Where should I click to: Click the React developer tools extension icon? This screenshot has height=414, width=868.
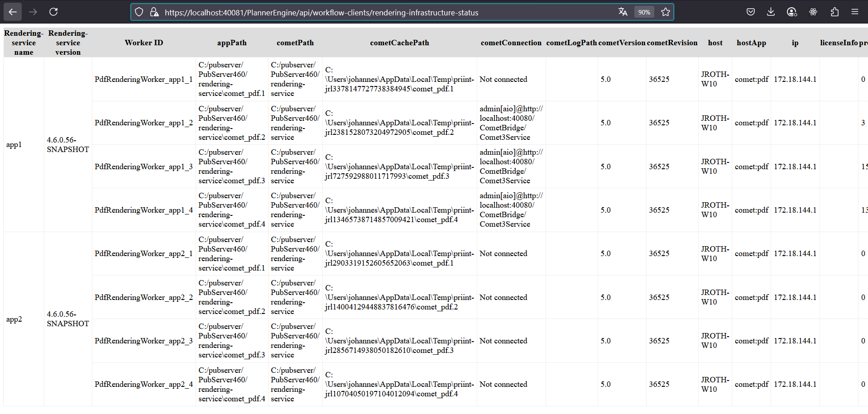(813, 12)
